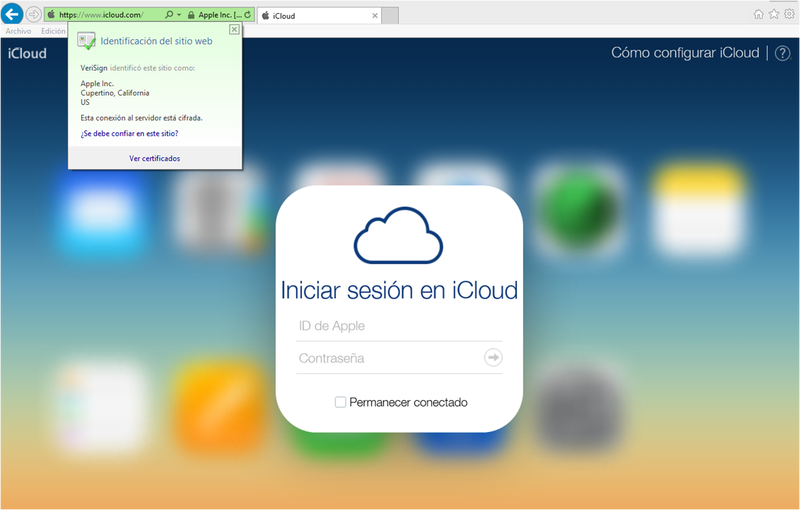
Task: Open a new blank tab
Action: coord(390,16)
